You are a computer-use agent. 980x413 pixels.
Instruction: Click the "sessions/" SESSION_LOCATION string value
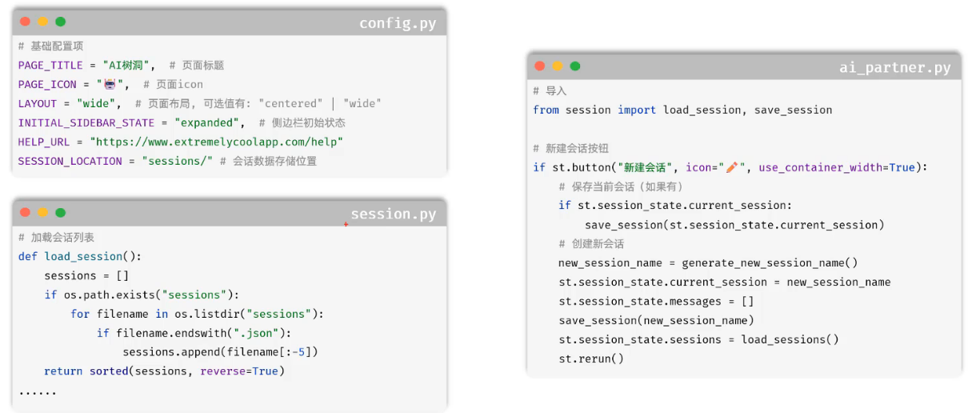pyautogui.click(x=178, y=161)
